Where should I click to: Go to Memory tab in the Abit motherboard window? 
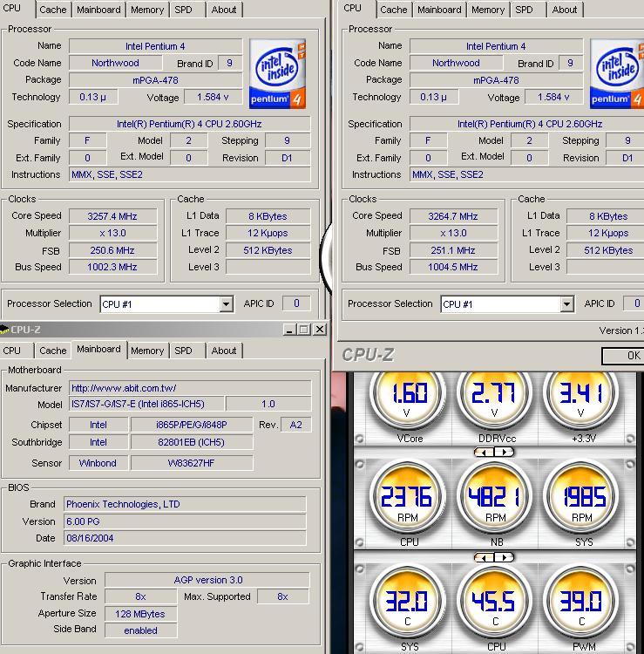[147, 351]
